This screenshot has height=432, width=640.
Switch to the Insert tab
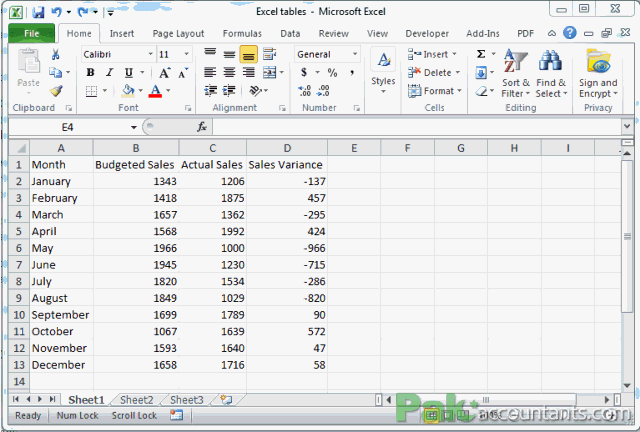coord(122,33)
